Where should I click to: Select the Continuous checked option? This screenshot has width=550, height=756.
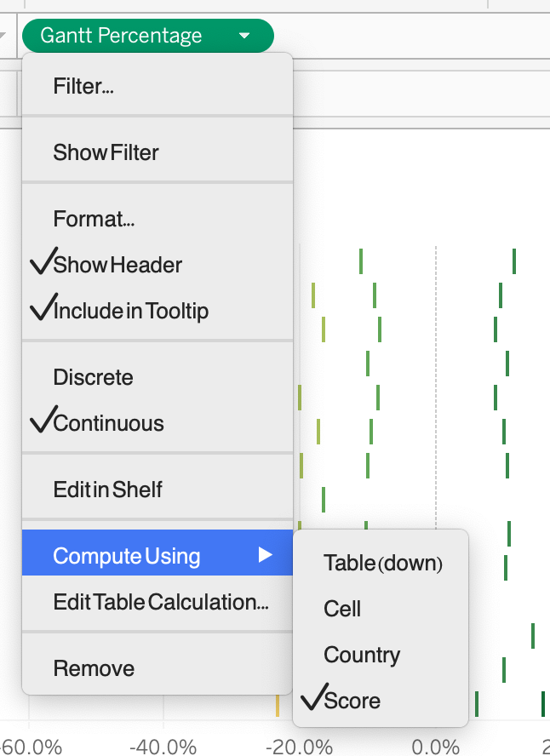tap(108, 423)
